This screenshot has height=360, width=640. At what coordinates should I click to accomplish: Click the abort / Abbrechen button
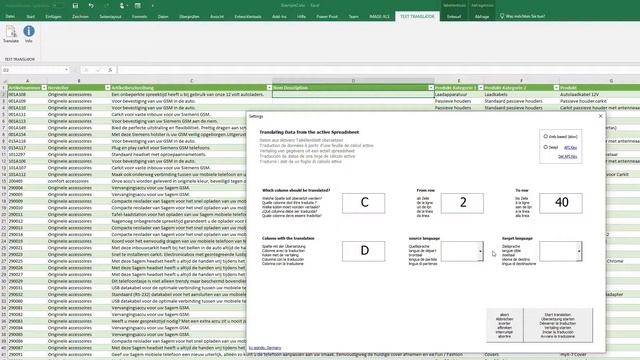pos(504,325)
